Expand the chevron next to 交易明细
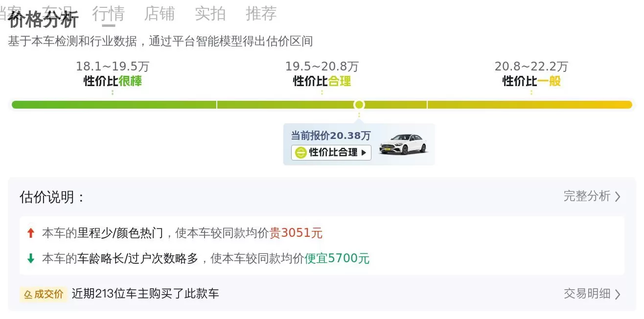 [x=618, y=294]
